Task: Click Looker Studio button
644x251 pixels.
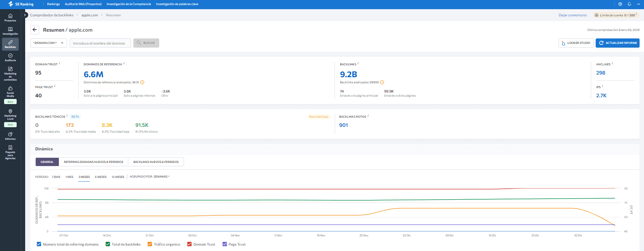Action: point(576,43)
